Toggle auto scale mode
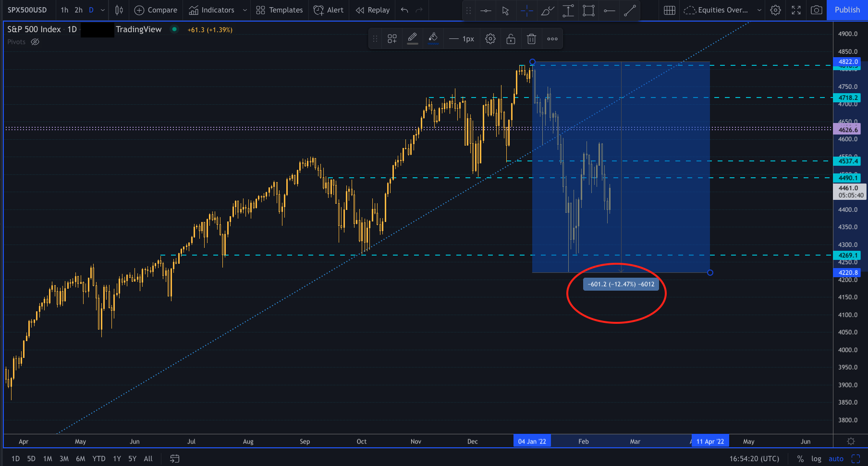This screenshot has width=868, height=466. [836, 459]
